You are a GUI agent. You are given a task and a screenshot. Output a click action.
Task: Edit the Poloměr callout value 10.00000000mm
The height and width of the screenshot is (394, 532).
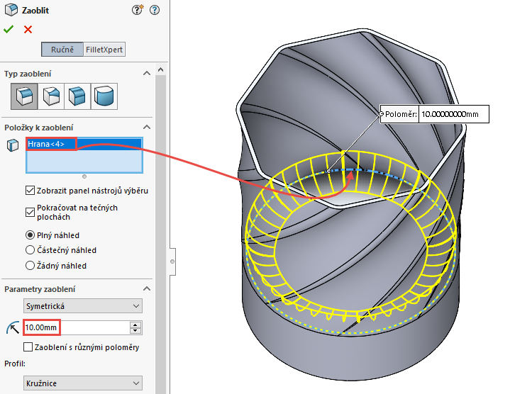454,114
